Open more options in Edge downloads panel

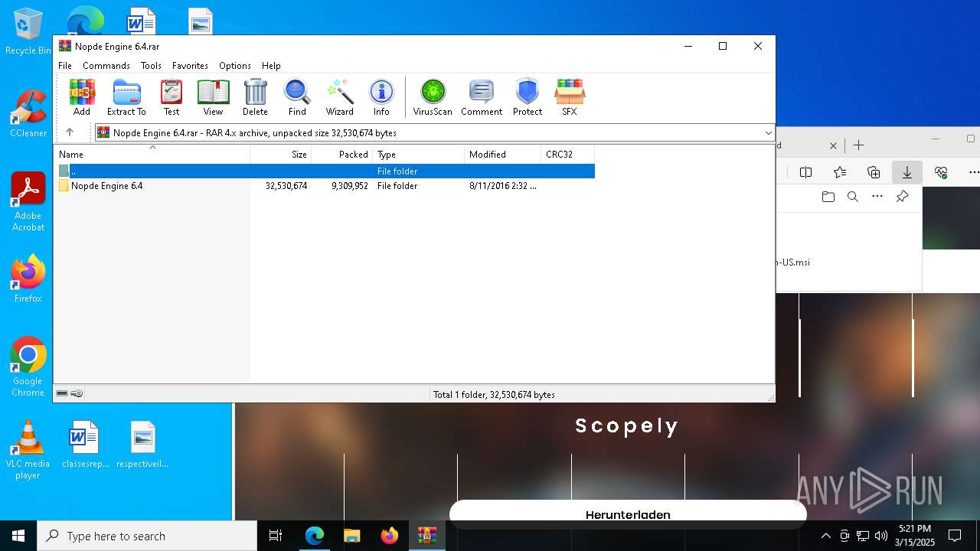point(877,197)
